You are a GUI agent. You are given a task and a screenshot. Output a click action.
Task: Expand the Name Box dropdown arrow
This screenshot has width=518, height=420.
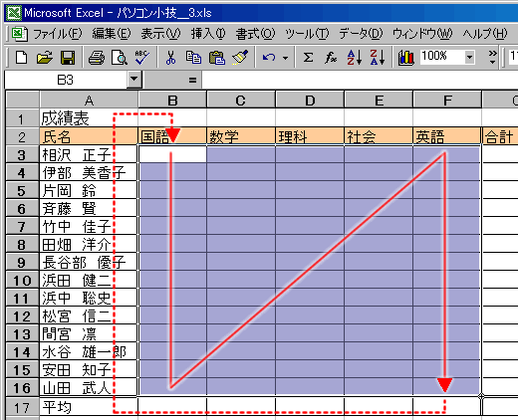[134, 80]
